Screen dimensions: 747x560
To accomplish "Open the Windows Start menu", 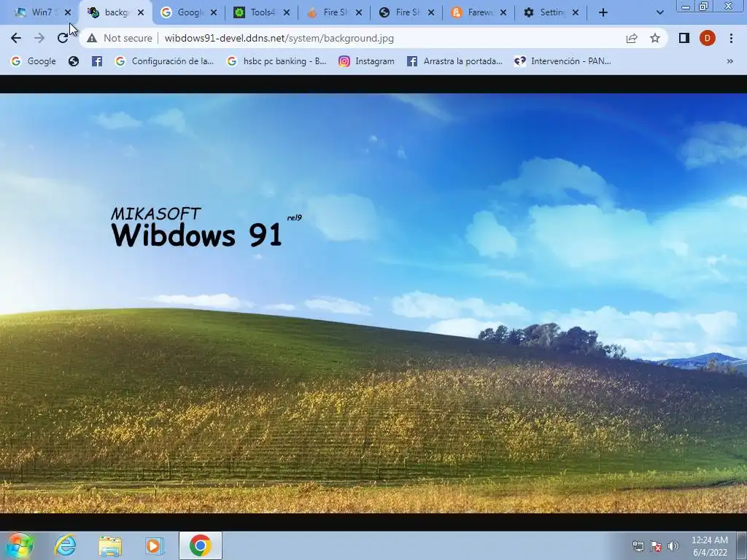I will (x=20, y=545).
